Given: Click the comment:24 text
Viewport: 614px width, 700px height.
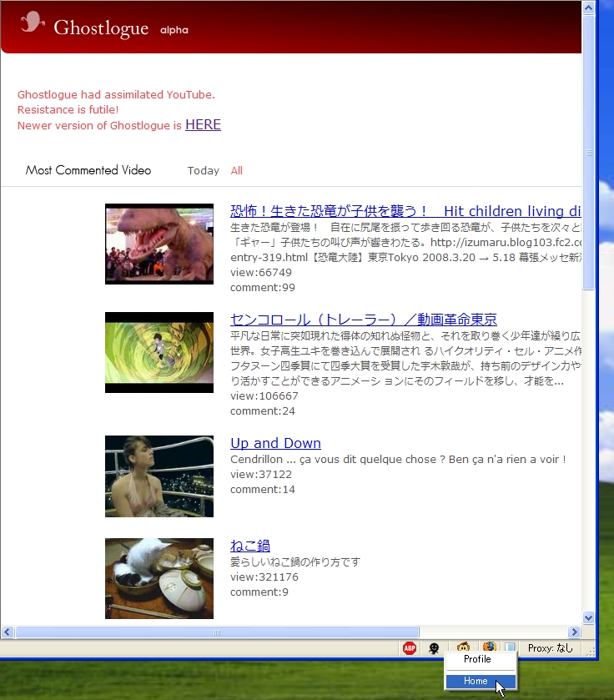Looking at the screenshot, I should click(263, 411).
